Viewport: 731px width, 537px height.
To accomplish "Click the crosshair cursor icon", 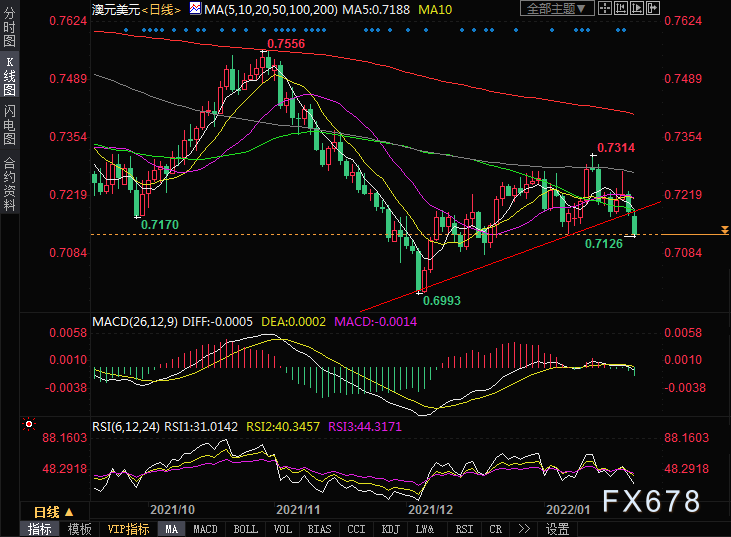I will pos(605,8).
